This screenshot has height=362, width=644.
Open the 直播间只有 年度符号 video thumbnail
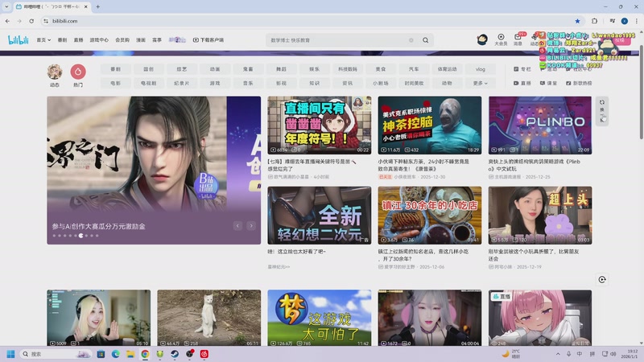coord(319,125)
